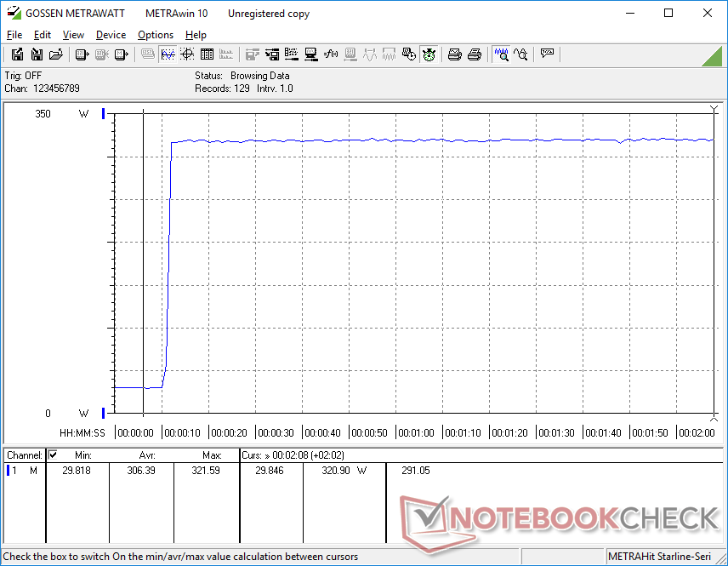Click the Curs: 00:02:08 time header
Screen dimensions: 728x566
point(293,455)
